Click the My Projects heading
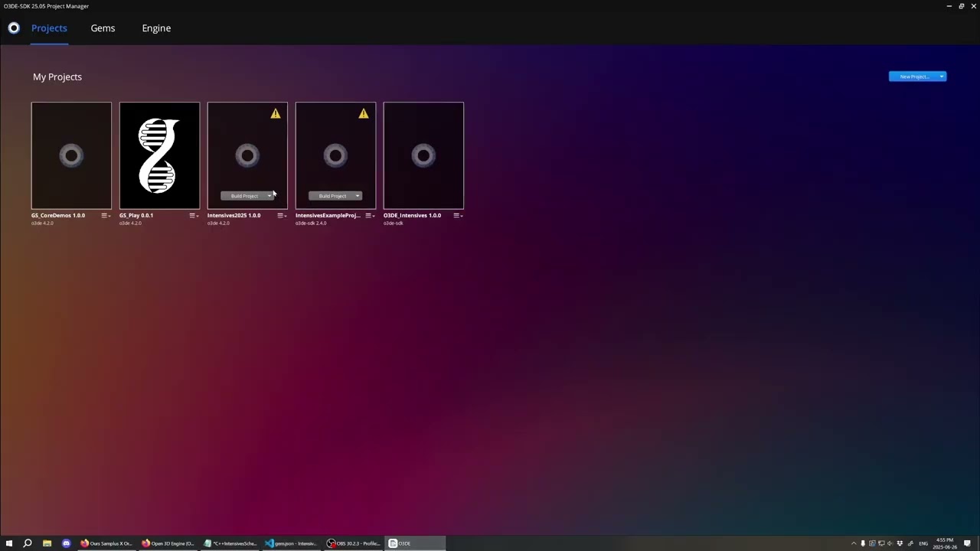980x551 pixels. (x=57, y=77)
